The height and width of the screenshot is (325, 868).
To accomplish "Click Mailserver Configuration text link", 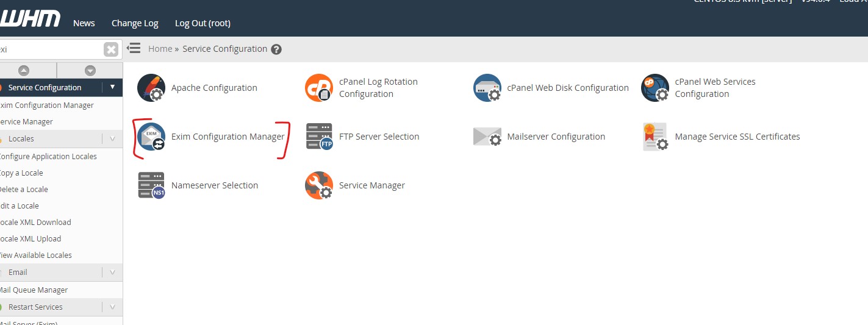I will (x=556, y=137).
